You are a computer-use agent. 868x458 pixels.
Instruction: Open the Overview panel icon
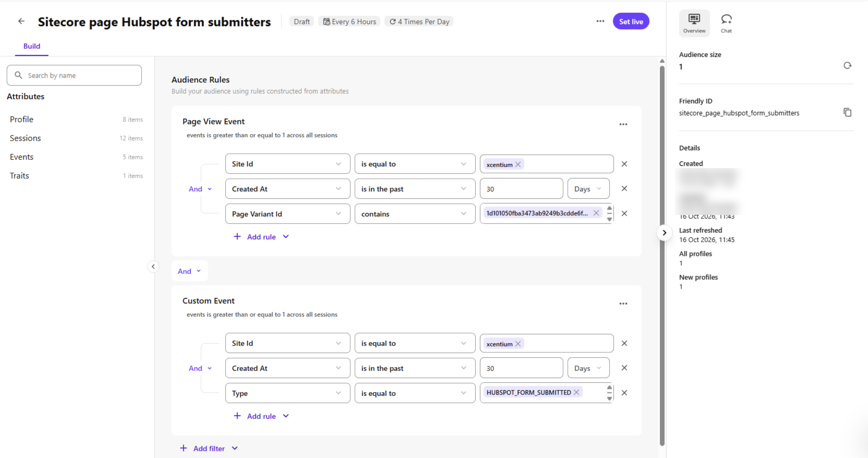pyautogui.click(x=694, y=23)
